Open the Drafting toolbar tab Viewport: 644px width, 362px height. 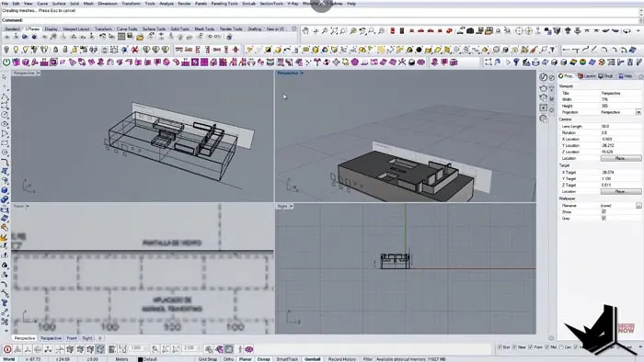click(254, 29)
